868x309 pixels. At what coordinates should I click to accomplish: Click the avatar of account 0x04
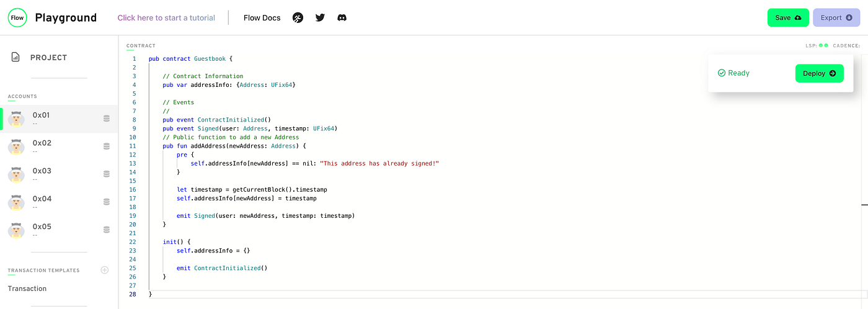click(16, 202)
